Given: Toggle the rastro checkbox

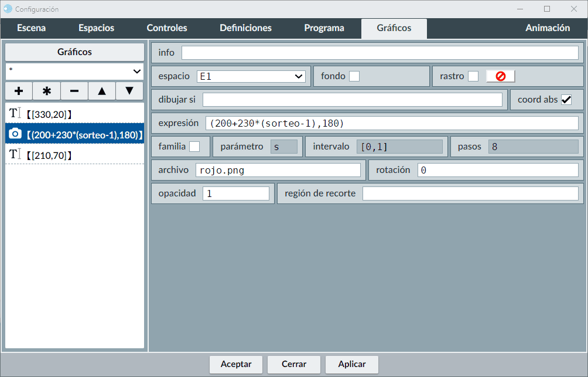Looking at the screenshot, I should coord(473,76).
